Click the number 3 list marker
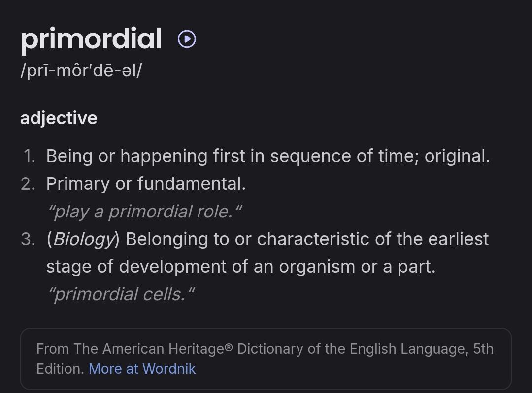 tap(28, 239)
